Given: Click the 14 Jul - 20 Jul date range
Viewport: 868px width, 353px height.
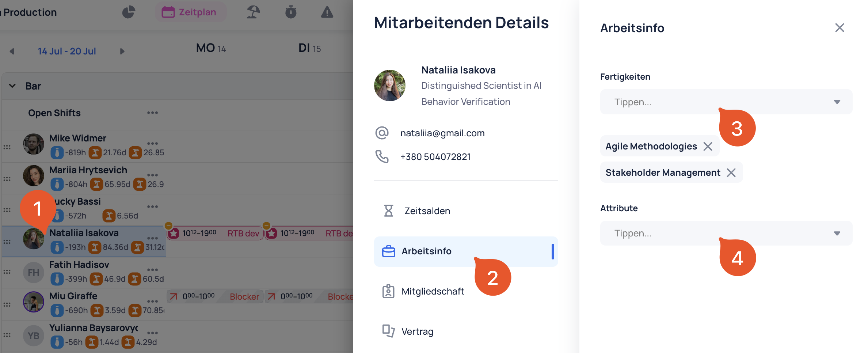Looking at the screenshot, I should pyautogui.click(x=67, y=51).
